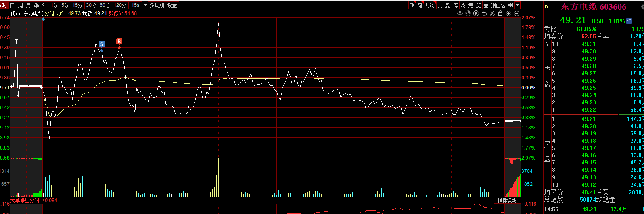Click the hand pan tool icon
The image size is (644, 214).
(x=468, y=14)
